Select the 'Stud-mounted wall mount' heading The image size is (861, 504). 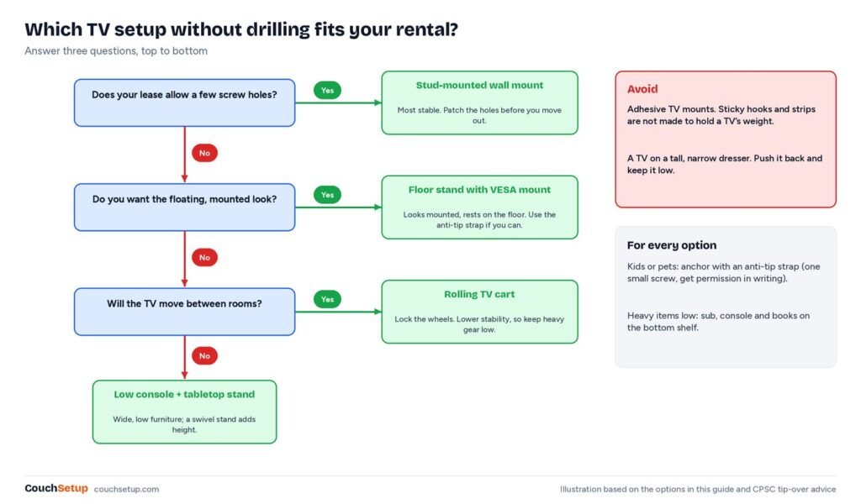[x=479, y=85]
